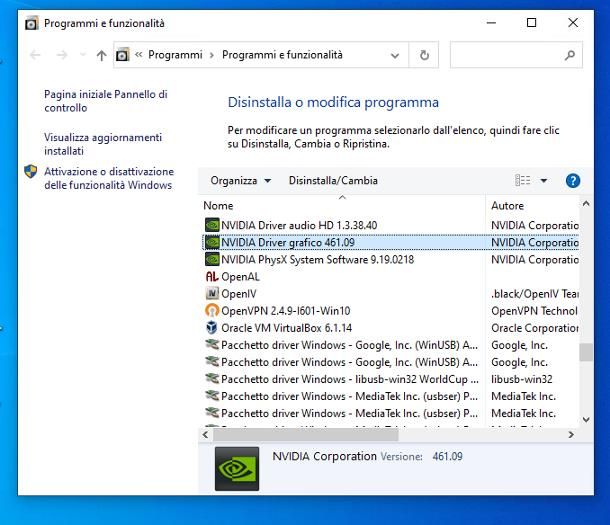Image resolution: width=610 pixels, height=525 pixels.
Task: Open Visualizza aggiornamenti installati link
Action: click(103, 144)
